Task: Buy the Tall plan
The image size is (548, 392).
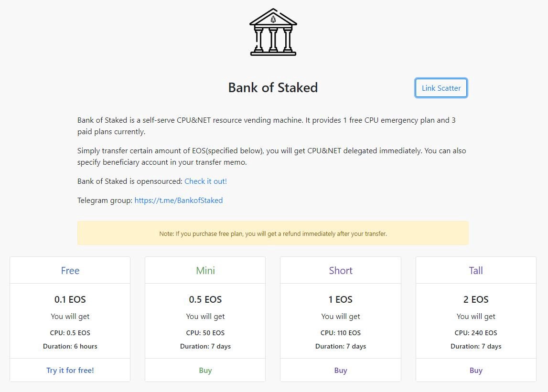Action: pyautogui.click(x=475, y=370)
